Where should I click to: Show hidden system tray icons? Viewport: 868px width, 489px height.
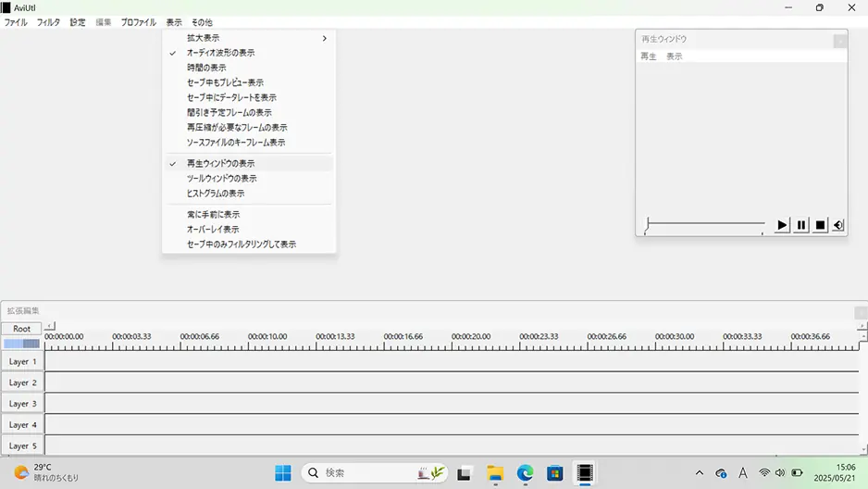[700, 473]
